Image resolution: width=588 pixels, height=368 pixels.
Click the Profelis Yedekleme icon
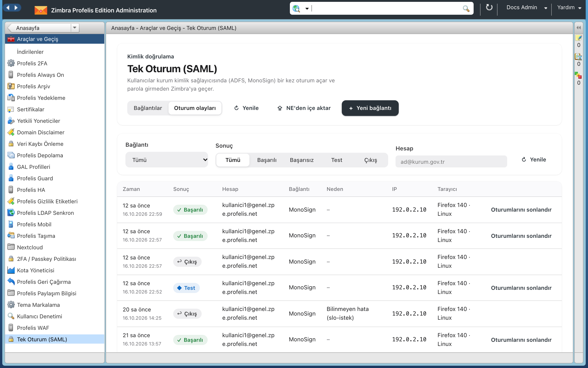click(11, 98)
